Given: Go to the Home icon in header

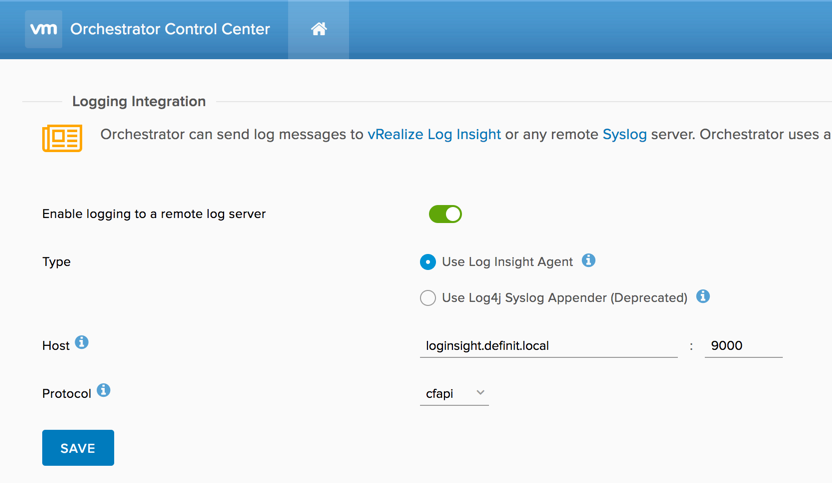Looking at the screenshot, I should [318, 29].
